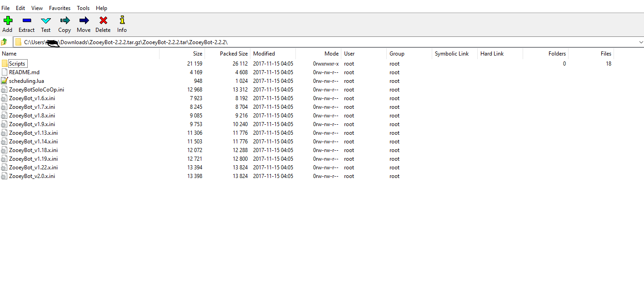Open the File menu
This screenshot has width=644, height=290.
pyautogui.click(x=5, y=8)
